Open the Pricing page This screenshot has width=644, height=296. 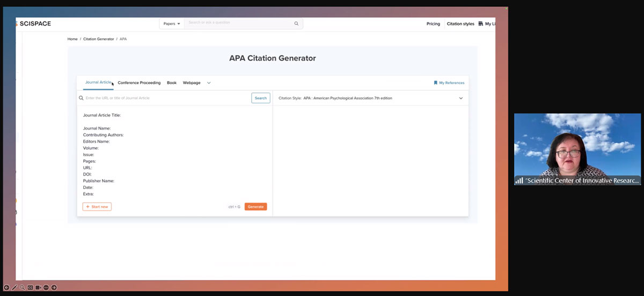(433, 24)
